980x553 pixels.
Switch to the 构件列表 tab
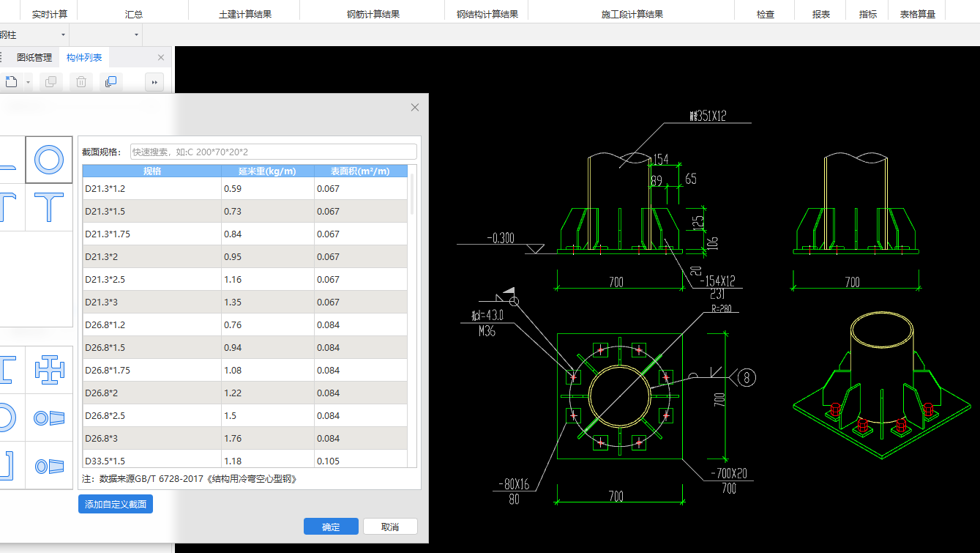(x=84, y=58)
